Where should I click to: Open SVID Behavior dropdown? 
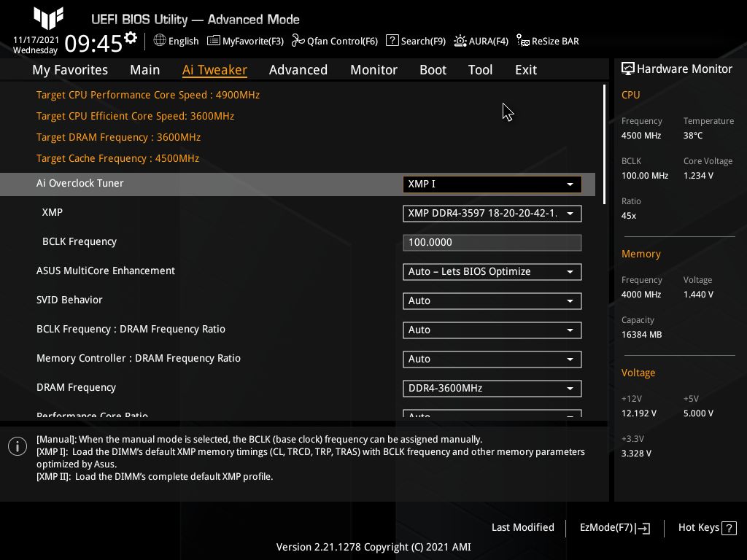pyautogui.click(x=492, y=301)
